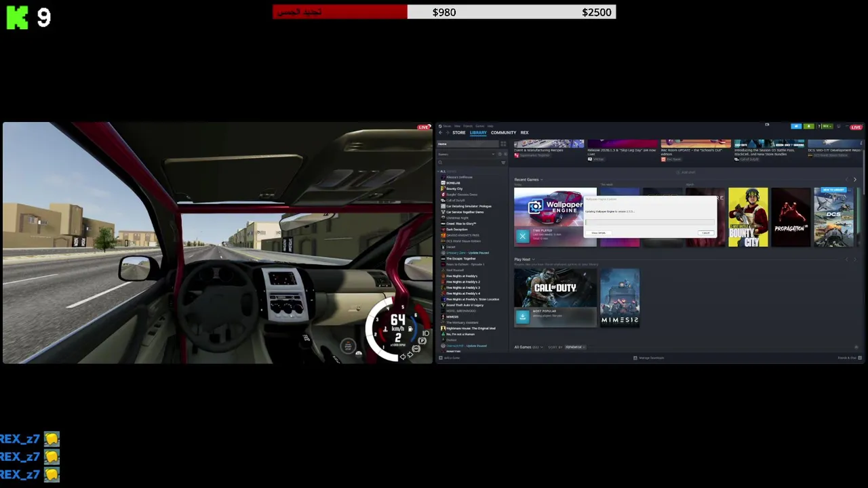868x488 pixels.
Task: Open the Steam notifications bell
Action: coord(808,126)
